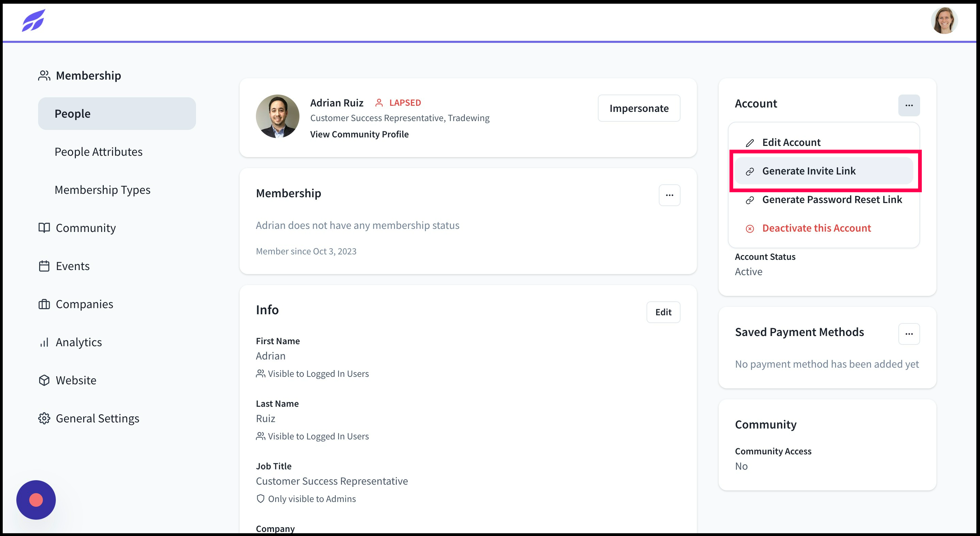Open Analytics in the sidebar

tap(79, 342)
